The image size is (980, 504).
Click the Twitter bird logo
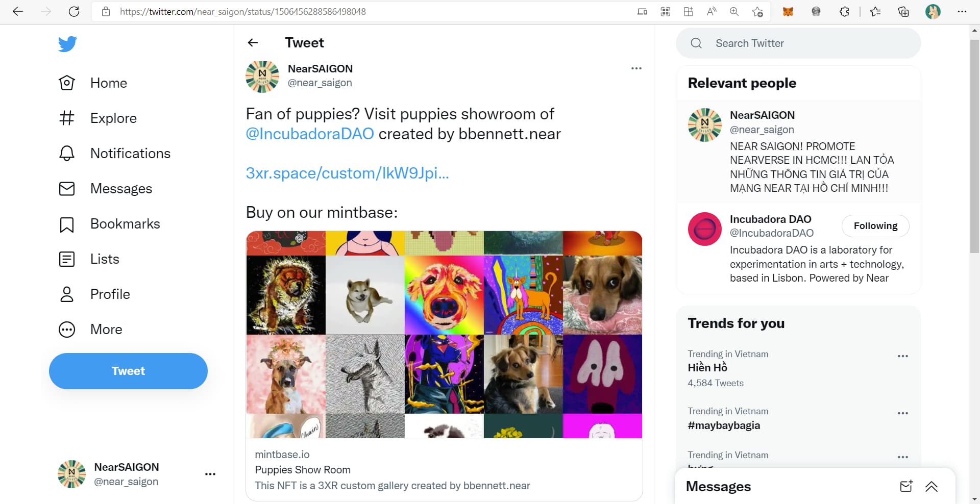pos(67,44)
